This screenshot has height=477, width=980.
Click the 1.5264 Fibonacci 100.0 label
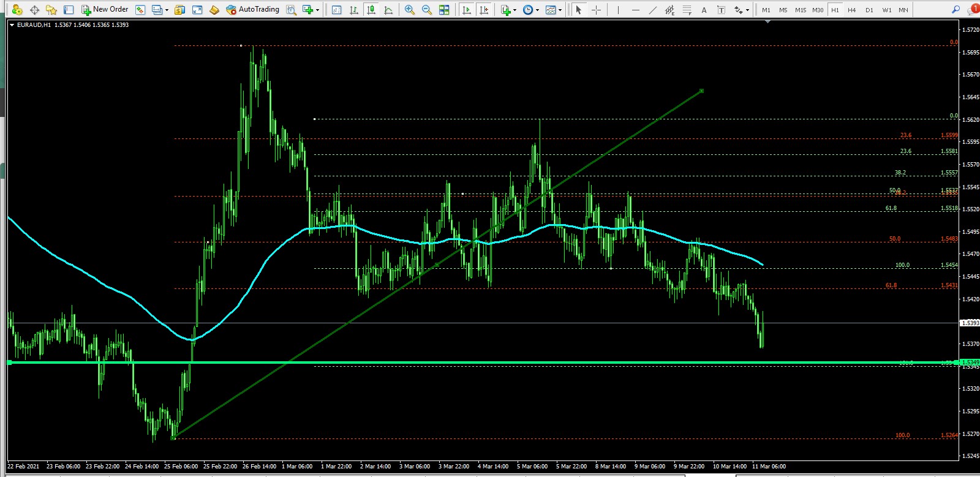click(x=949, y=435)
